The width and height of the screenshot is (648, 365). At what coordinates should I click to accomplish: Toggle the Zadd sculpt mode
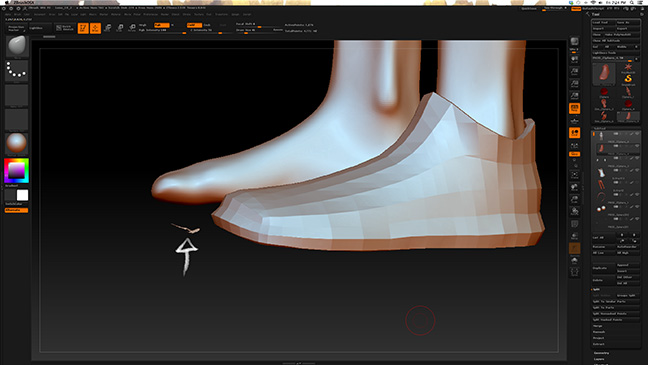click(194, 25)
